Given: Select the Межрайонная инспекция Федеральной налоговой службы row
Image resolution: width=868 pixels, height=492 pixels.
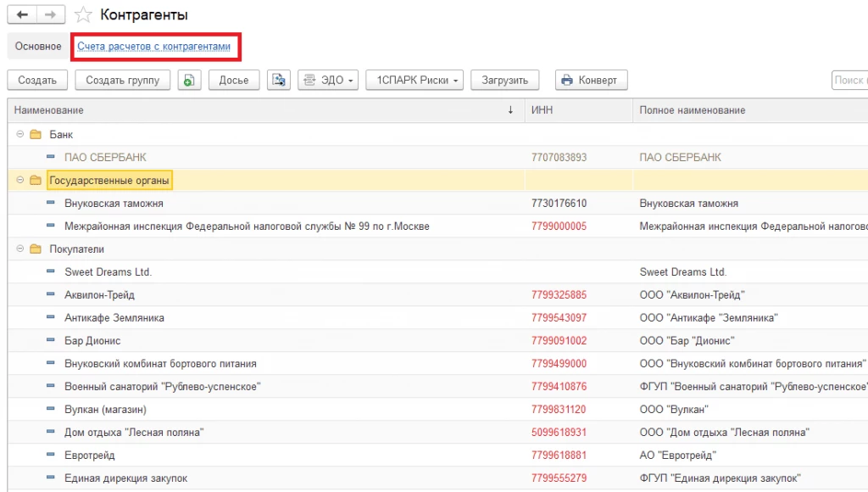Looking at the screenshot, I should tap(438, 226).
